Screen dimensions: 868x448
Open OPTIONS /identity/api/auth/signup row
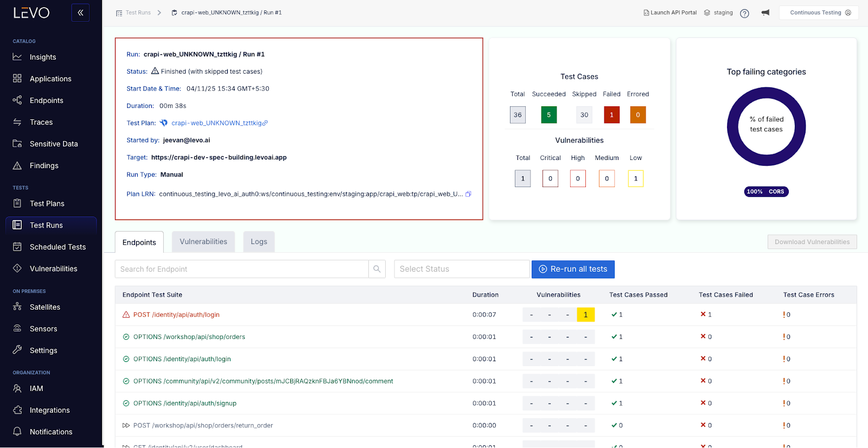[486, 404]
